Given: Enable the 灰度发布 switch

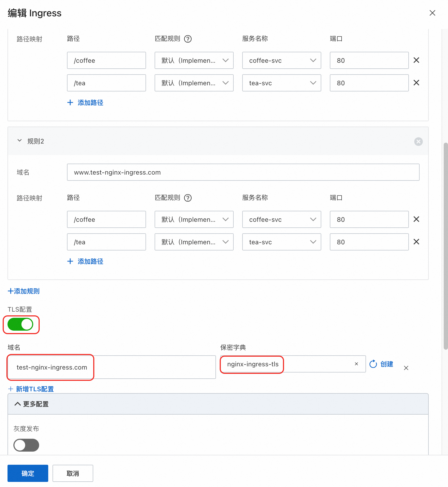Looking at the screenshot, I should [x=26, y=445].
